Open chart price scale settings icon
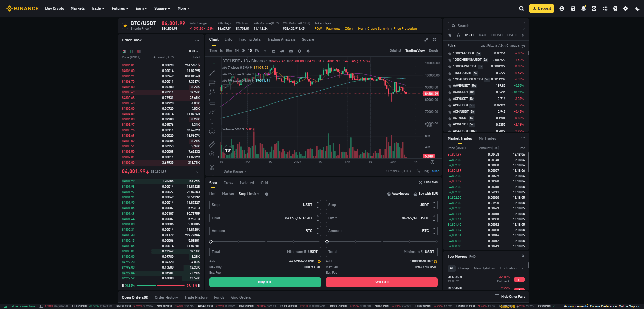644x309 pixels. pos(432,162)
